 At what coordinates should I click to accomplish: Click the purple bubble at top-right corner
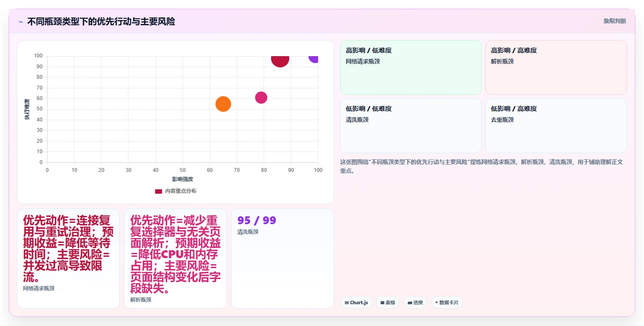(314, 59)
